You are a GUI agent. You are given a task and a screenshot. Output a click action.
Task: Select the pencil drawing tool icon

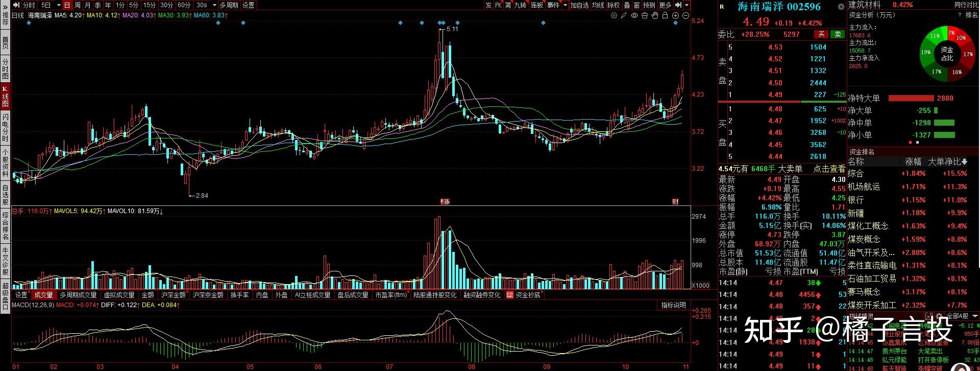[624, 16]
